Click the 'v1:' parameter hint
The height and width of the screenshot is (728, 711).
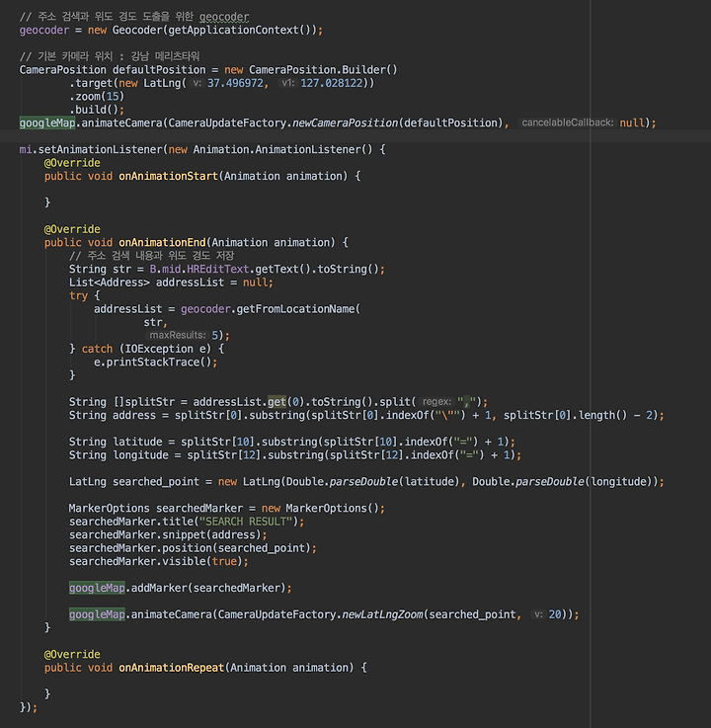(287, 84)
